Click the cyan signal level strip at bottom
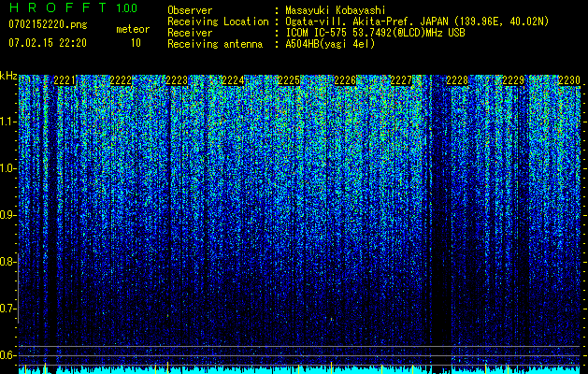The width and height of the screenshot is (588, 374). coord(300,370)
